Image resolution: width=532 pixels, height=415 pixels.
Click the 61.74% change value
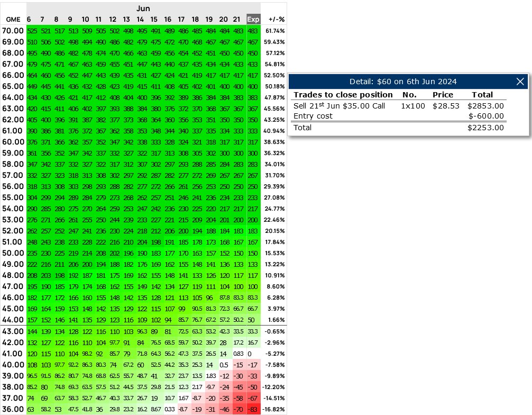(x=275, y=31)
